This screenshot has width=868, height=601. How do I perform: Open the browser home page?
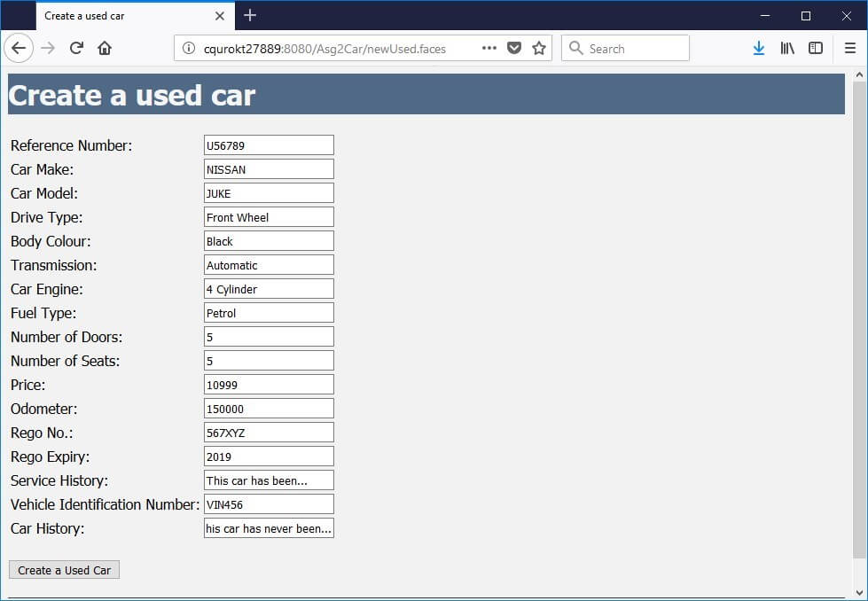click(105, 48)
